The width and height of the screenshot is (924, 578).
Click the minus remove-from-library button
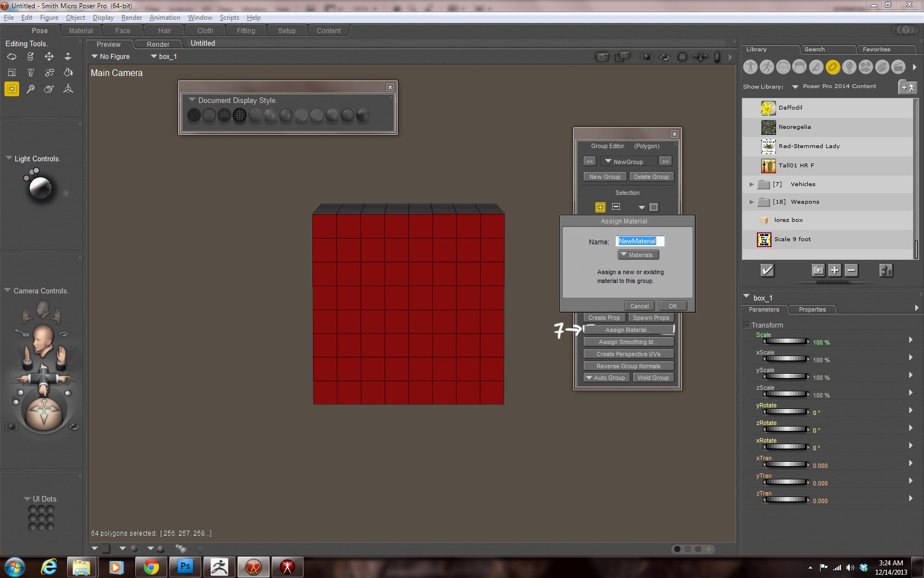[x=851, y=270]
